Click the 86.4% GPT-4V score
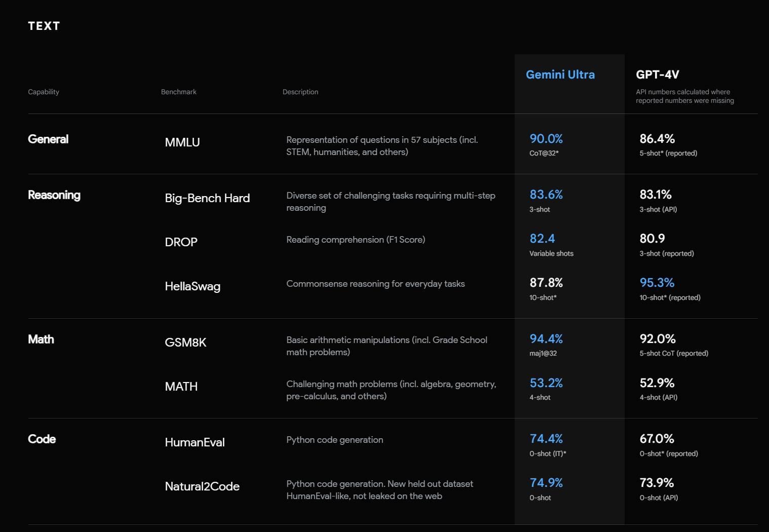 tap(657, 139)
